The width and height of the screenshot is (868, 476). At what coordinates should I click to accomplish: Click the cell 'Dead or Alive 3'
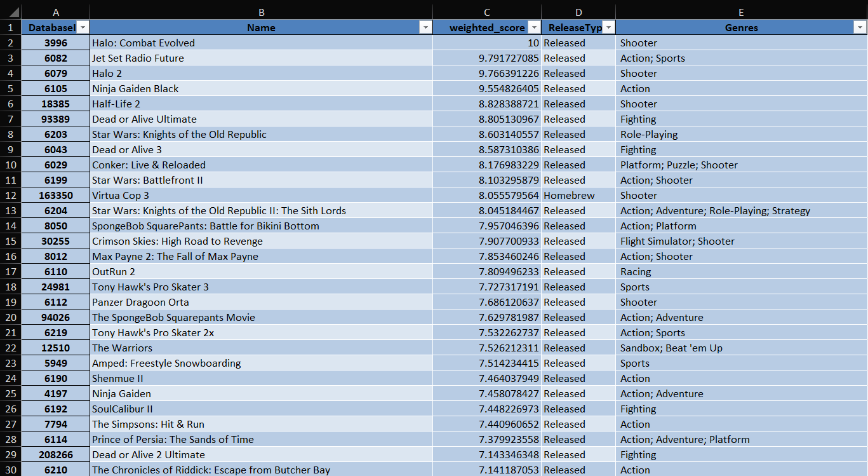pos(262,149)
